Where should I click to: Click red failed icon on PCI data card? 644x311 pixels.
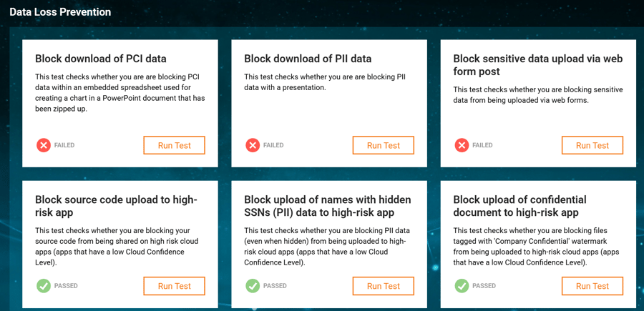tap(44, 145)
